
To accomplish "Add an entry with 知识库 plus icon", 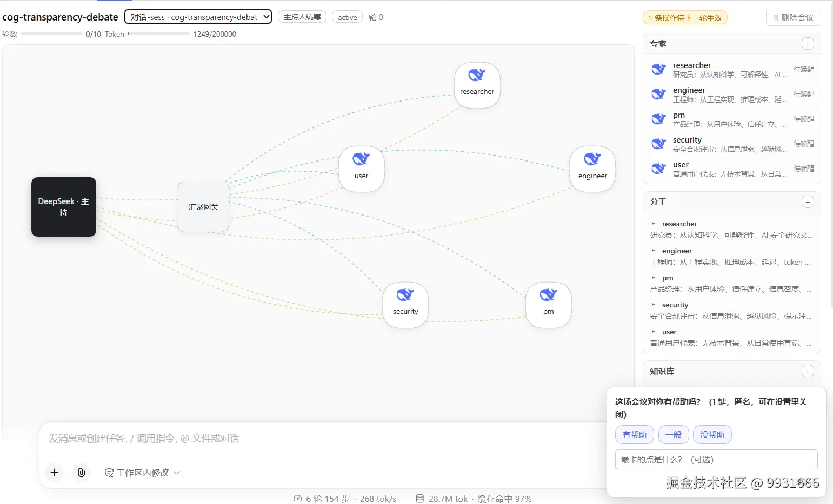I will (x=808, y=371).
